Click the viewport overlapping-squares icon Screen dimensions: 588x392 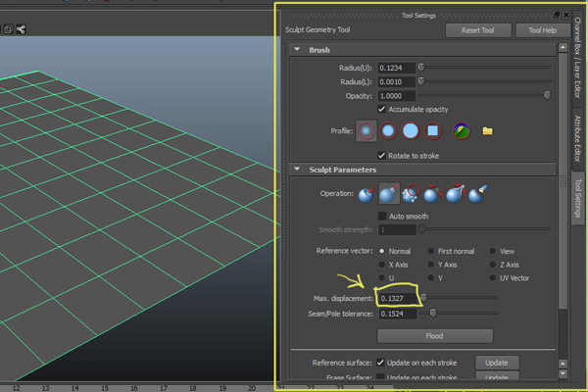pyautogui.click(x=8, y=28)
